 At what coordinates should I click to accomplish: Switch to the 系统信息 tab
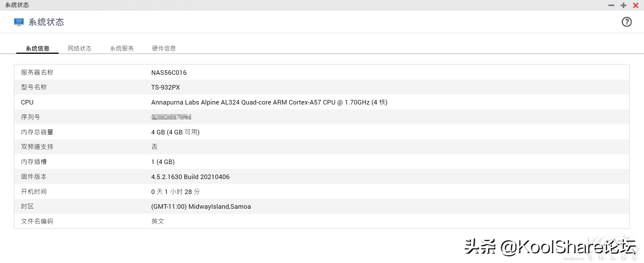(x=37, y=48)
